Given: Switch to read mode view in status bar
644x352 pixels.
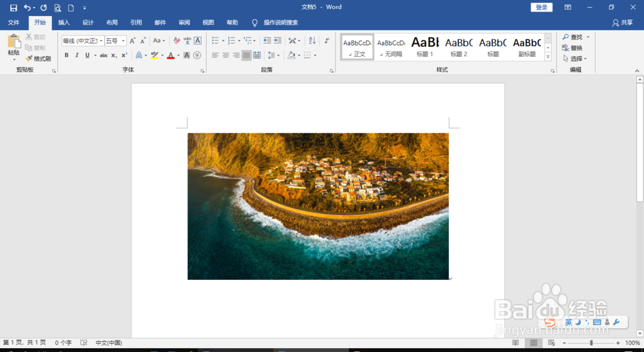Looking at the screenshot, I should (515, 343).
